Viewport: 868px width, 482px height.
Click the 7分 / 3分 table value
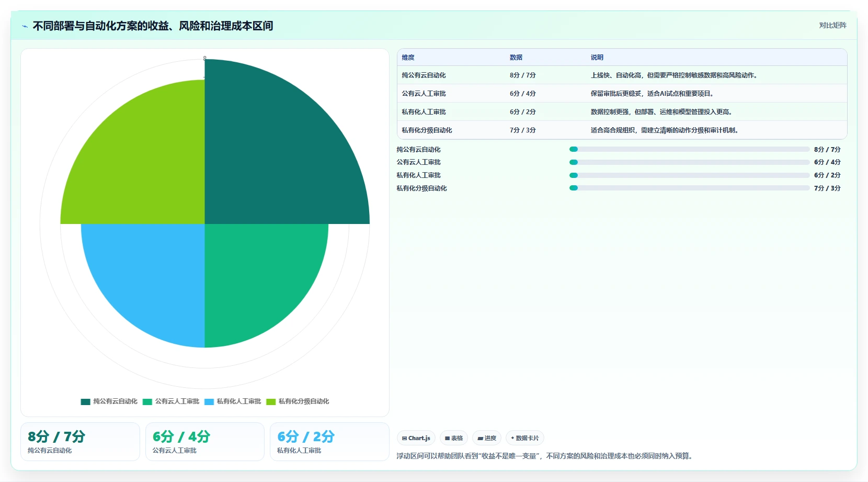coord(523,130)
